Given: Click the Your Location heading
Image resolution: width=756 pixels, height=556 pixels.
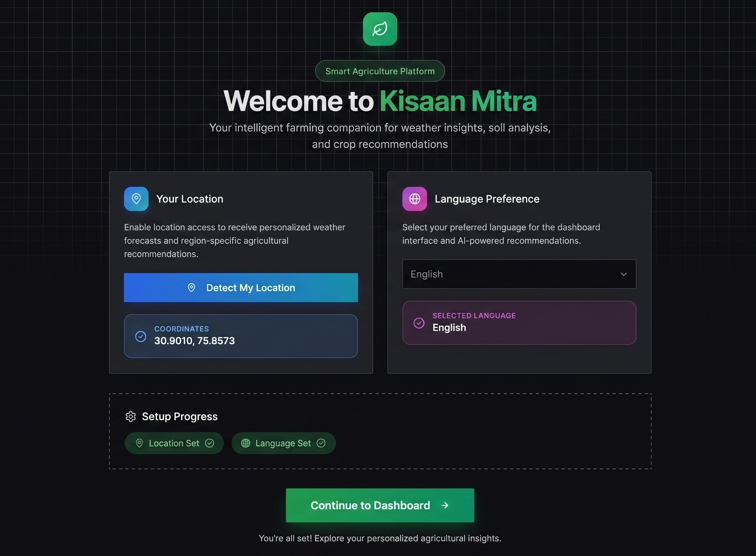Looking at the screenshot, I should (x=190, y=199).
